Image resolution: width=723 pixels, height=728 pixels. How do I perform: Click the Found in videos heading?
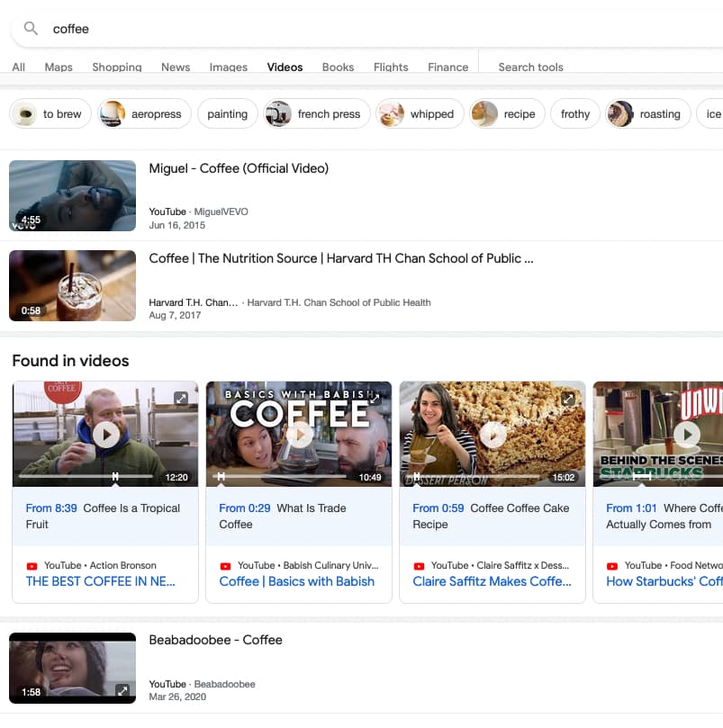coord(70,361)
